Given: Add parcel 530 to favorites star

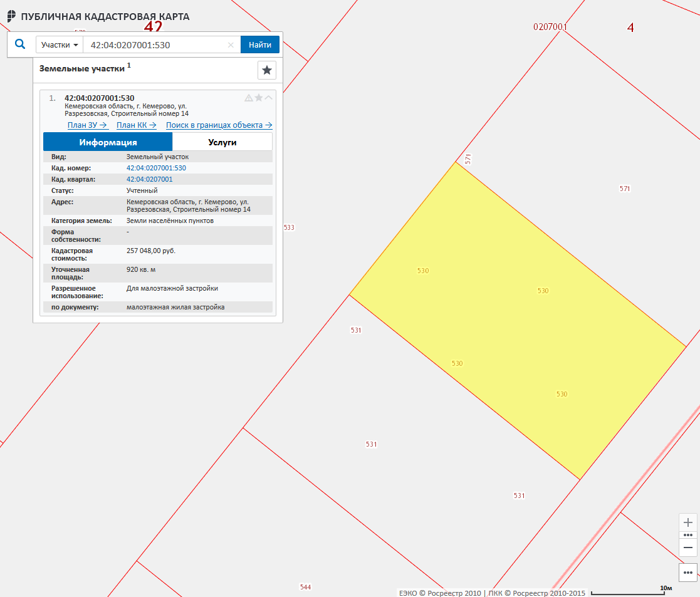Looking at the screenshot, I should click(259, 98).
